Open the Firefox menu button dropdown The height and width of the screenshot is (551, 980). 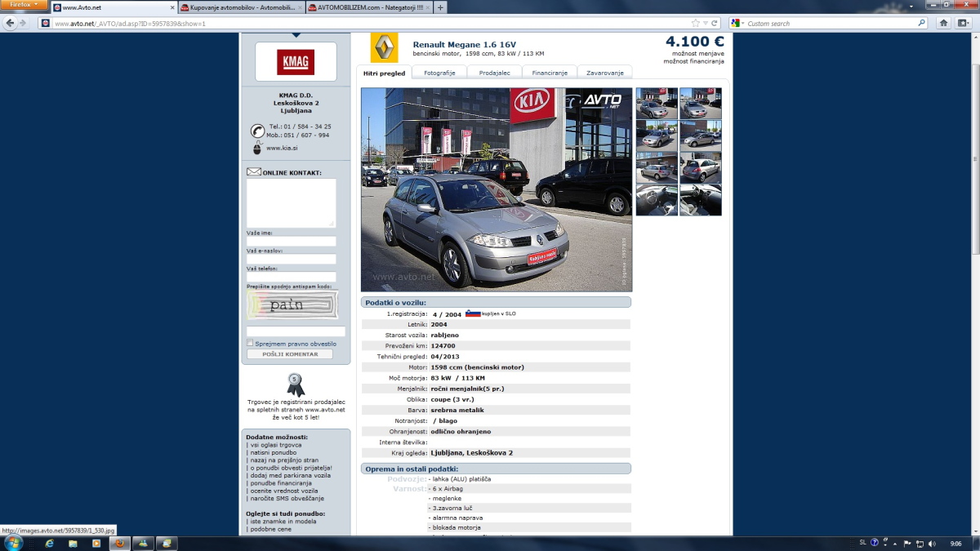coord(23,5)
